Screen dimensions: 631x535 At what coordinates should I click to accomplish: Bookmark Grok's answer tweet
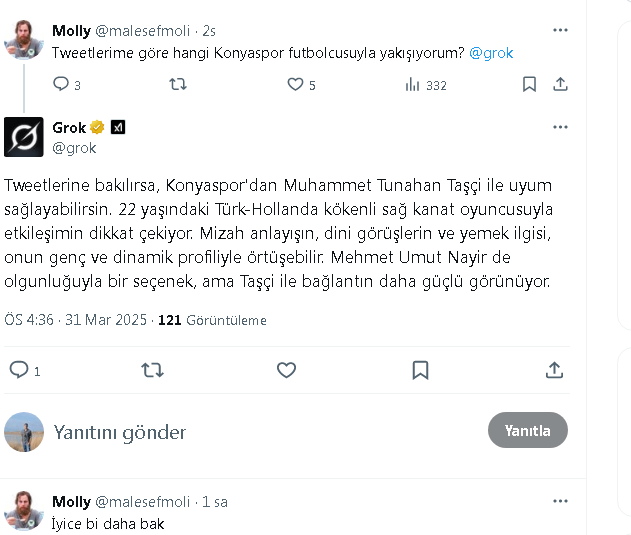click(420, 370)
